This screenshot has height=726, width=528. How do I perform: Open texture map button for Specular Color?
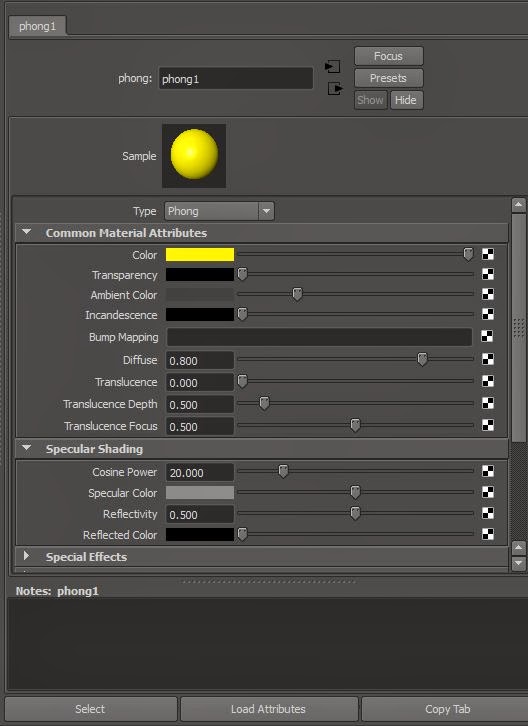pyautogui.click(x=488, y=492)
